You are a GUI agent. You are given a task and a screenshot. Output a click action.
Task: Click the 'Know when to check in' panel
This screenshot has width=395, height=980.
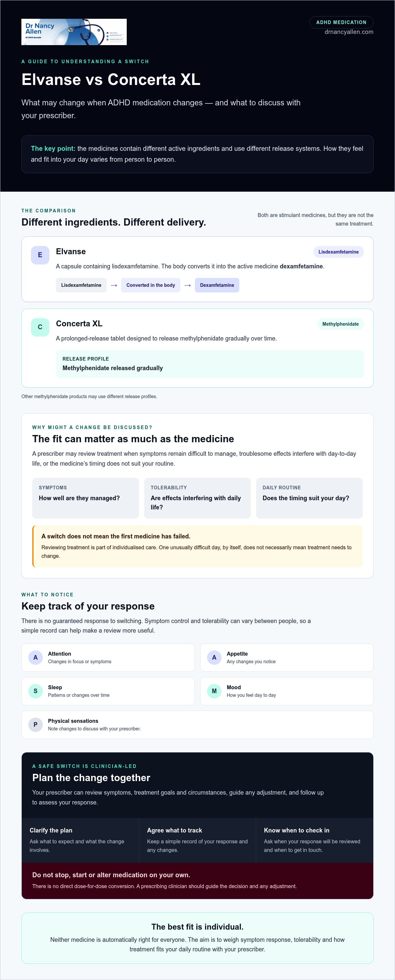point(314,840)
